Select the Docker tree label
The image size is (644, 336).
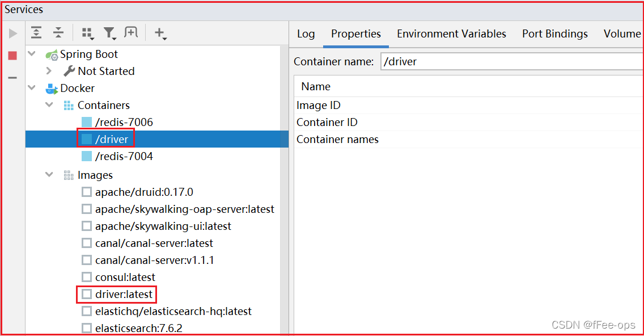click(x=77, y=88)
